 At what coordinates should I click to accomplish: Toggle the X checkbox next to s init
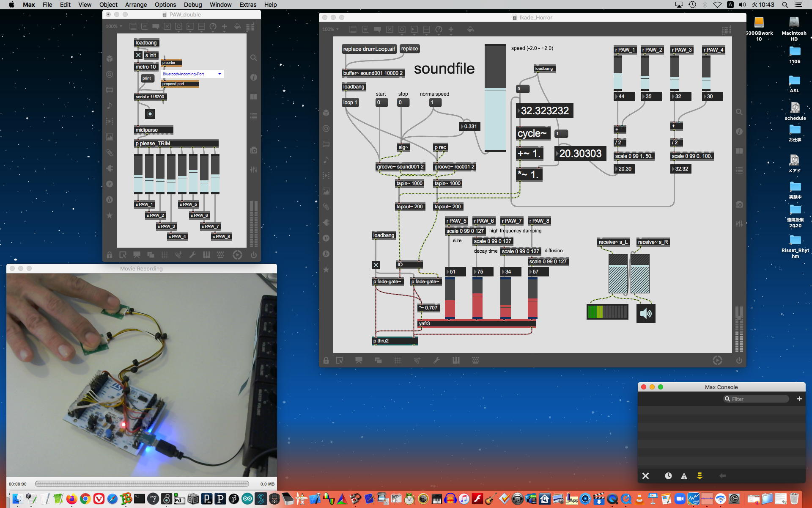(x=138, y=55)
